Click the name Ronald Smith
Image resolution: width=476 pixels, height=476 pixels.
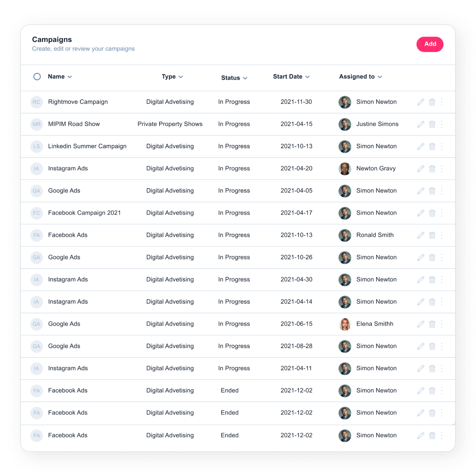[x=375, y=235]
